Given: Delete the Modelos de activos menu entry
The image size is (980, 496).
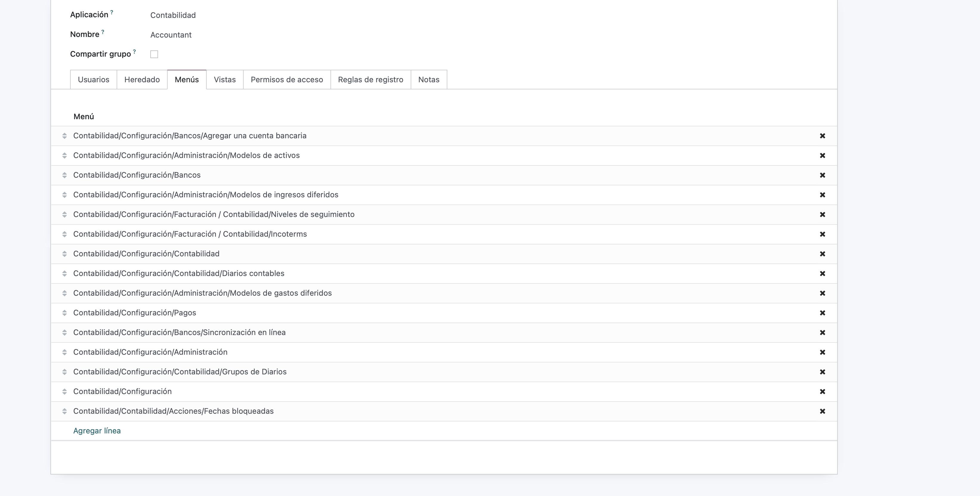Looking at the screenshot, I should coord(822,156).
